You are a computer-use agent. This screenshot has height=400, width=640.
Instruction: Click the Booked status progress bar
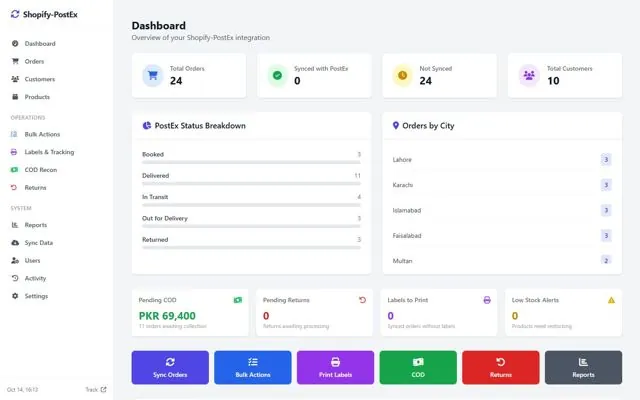pos(251,162)
